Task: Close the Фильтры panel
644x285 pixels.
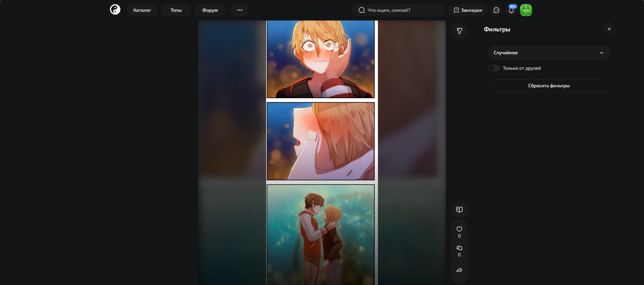Action: [609, 29]
